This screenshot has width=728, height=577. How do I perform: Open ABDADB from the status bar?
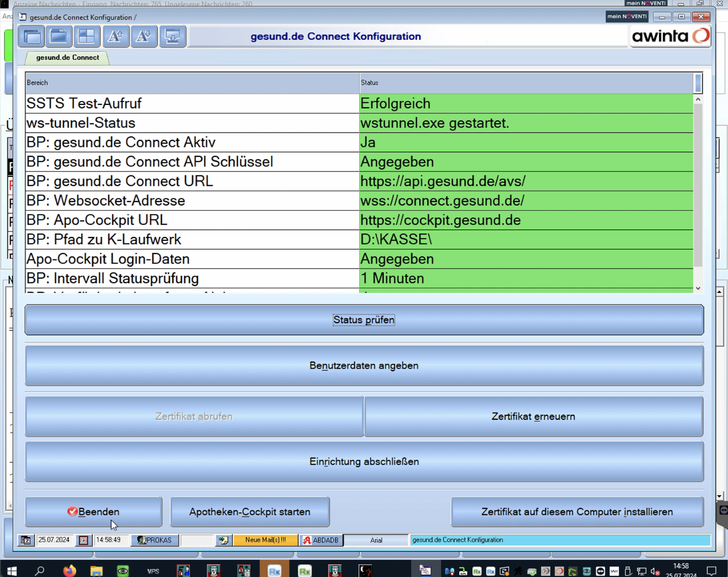point(321,540)
